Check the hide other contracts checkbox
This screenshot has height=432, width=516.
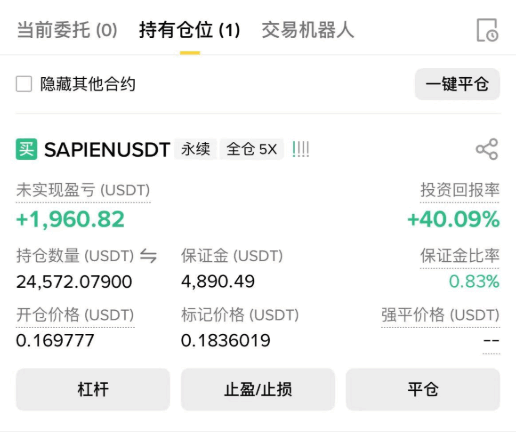point(24,84)
